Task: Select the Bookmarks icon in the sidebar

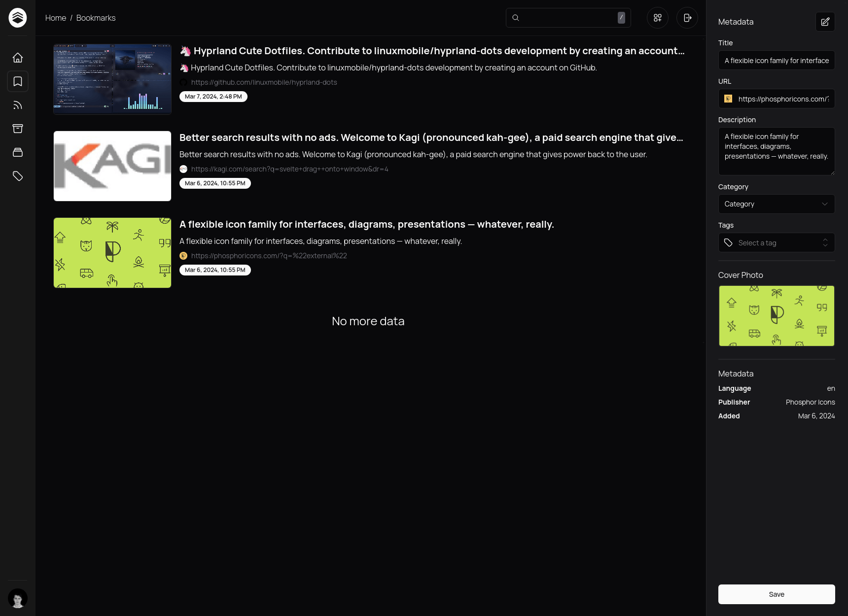Action: coord(17,81)
